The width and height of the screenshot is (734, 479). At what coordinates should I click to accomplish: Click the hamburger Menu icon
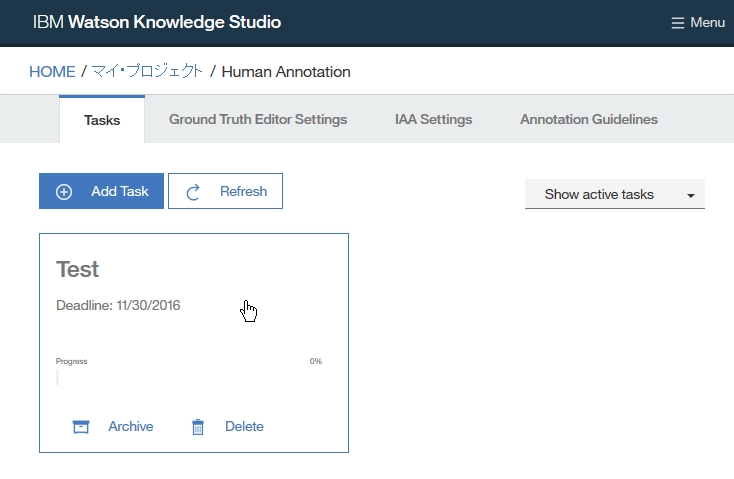tap(678, 23)
